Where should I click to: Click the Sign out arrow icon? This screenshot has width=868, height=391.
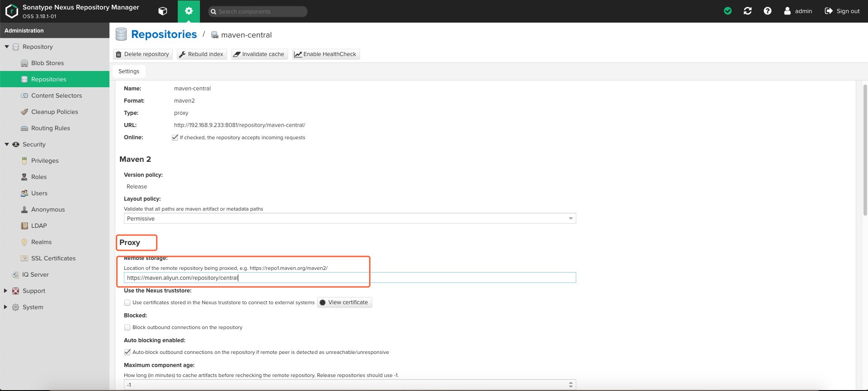829,11
